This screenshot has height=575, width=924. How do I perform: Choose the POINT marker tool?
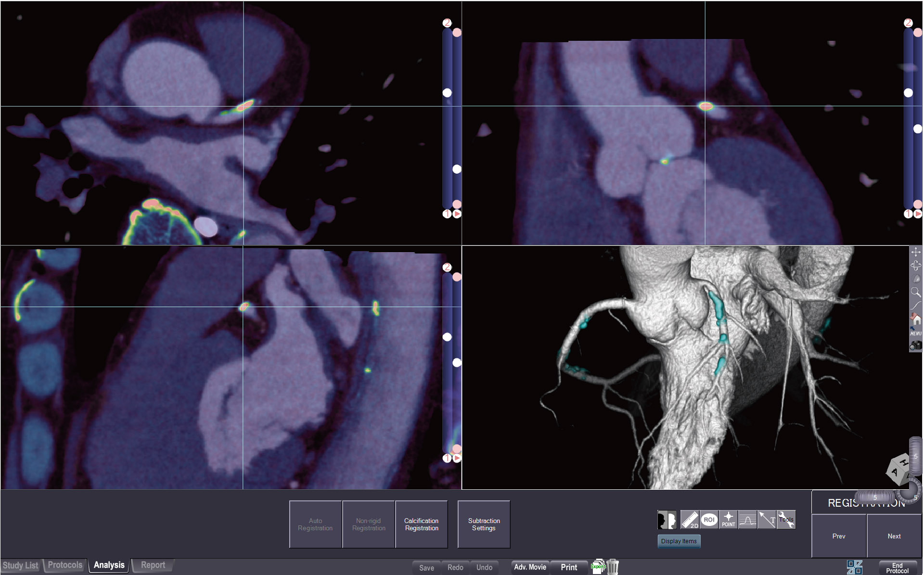pos(728,520)
